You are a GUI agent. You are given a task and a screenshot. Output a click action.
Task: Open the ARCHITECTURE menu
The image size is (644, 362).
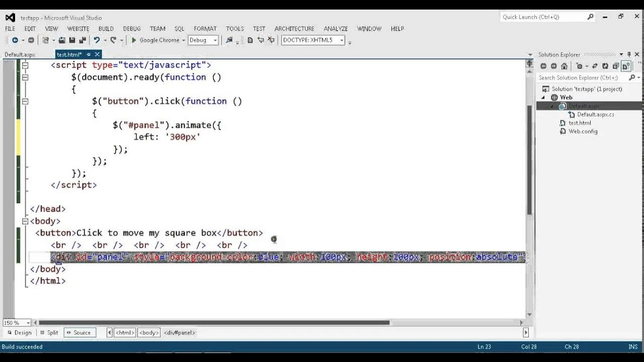pyautogui.click(x=294, y=29)
